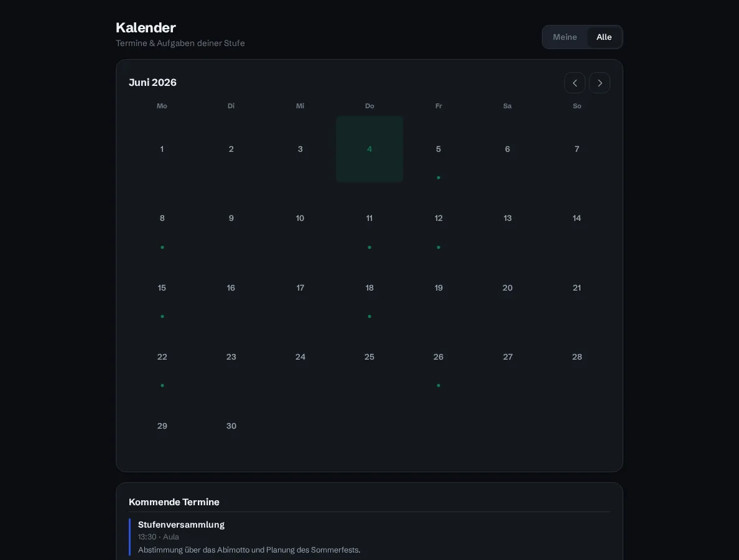Open day 18 in the calendar
This screenshot has width=739, height=560.
(369, 287)
